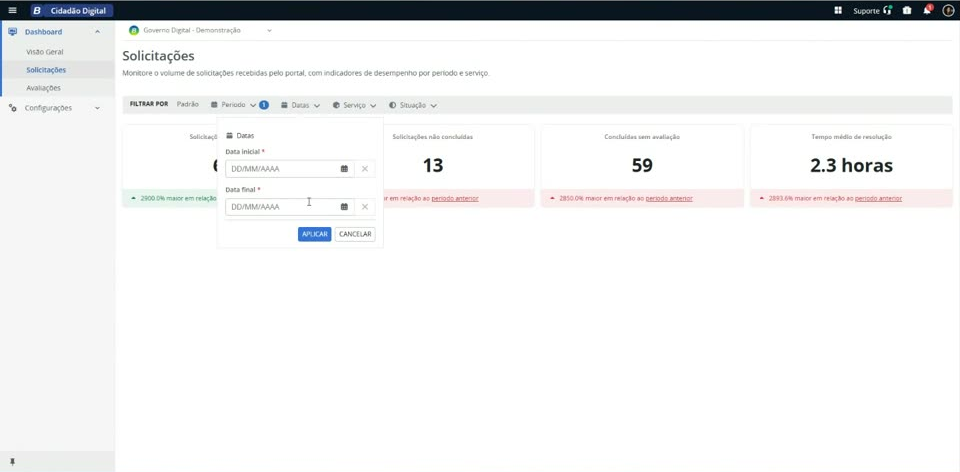Clear the Data final field
Screen dimensions: 960x472
pyautogui.click(x=365, y=207)
